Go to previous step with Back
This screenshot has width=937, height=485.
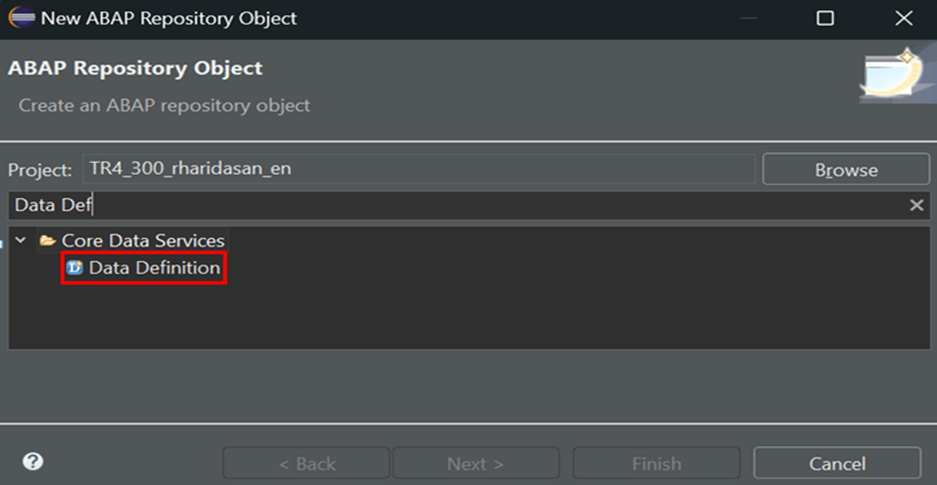tap(305, 463)
